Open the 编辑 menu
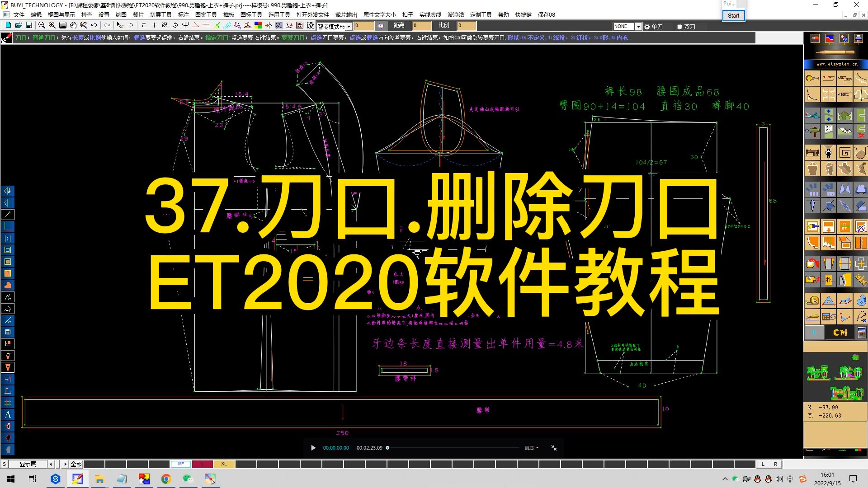Image resolution: width=868 pixels, height=488 pixels. (36, 15)
